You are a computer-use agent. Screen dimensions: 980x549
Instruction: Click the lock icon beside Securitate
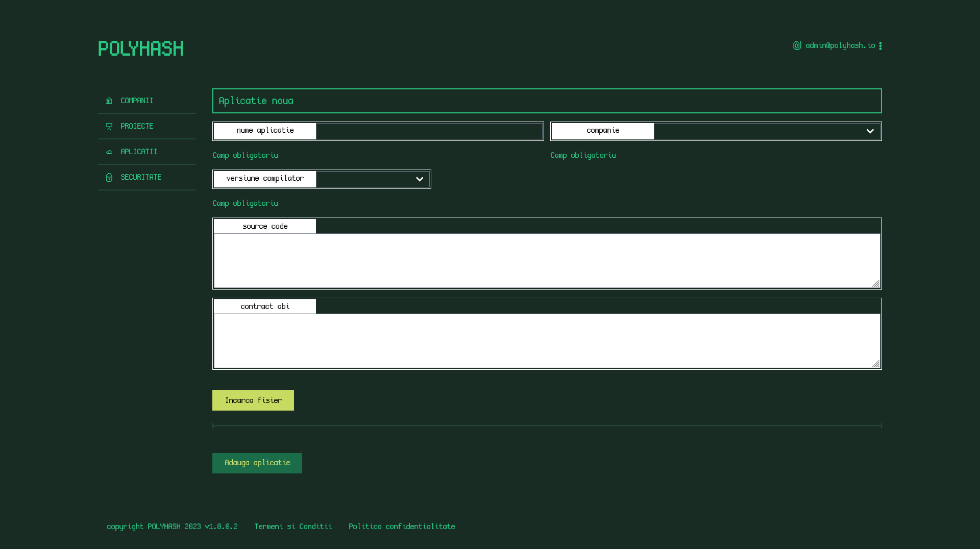click(x=109, y=178)
